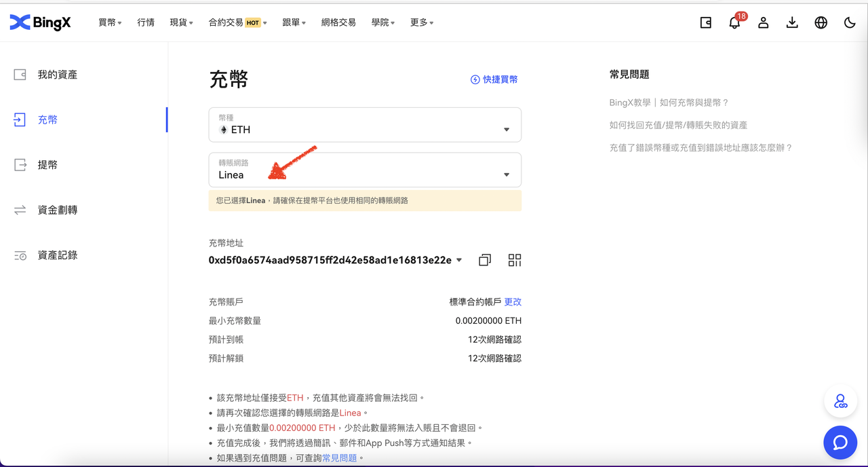
Task: Select 充幣 in sidebar
Action: pyautogui.click(x=47, y=119)
